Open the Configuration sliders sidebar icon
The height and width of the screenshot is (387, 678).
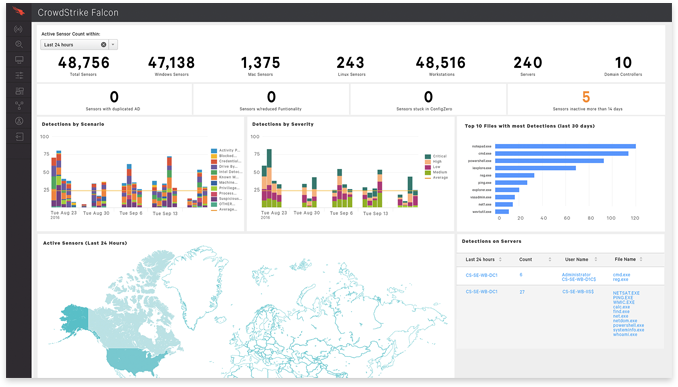pos(19,75)
